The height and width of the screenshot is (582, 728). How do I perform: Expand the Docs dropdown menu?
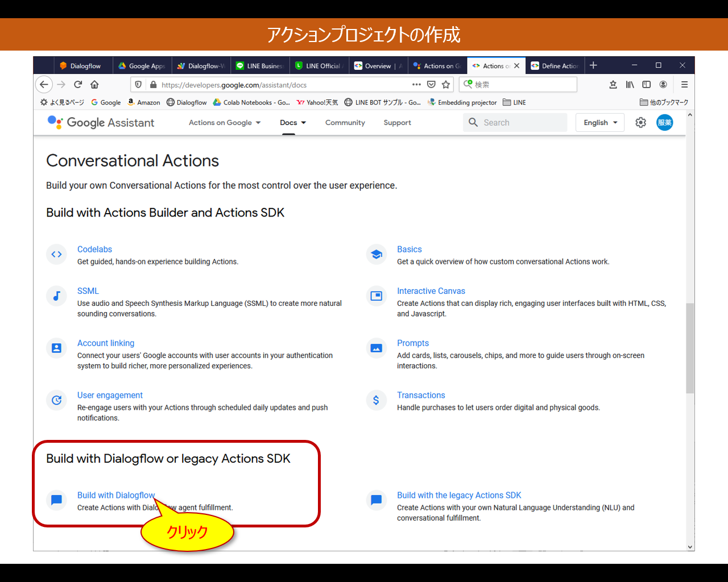tap(293, 123)
